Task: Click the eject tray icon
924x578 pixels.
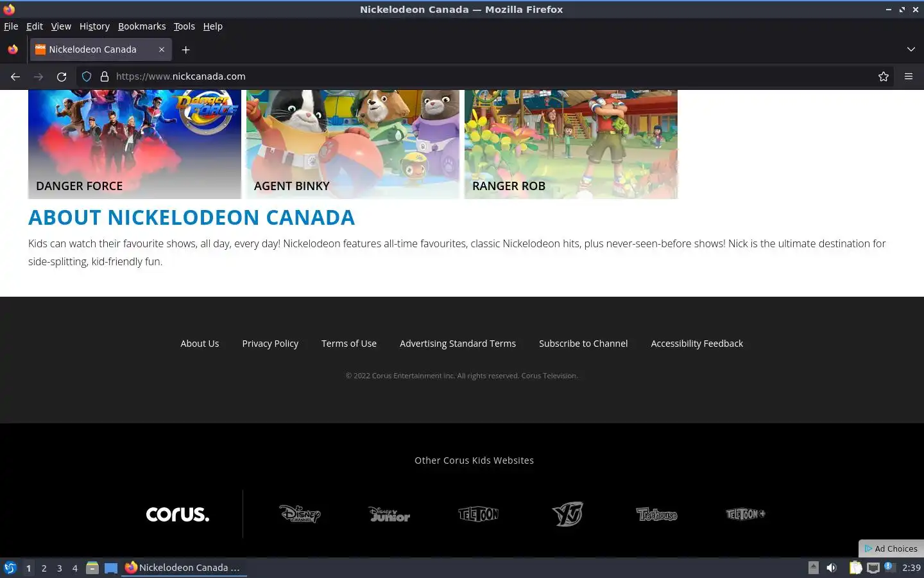Action: coord(813,567)
